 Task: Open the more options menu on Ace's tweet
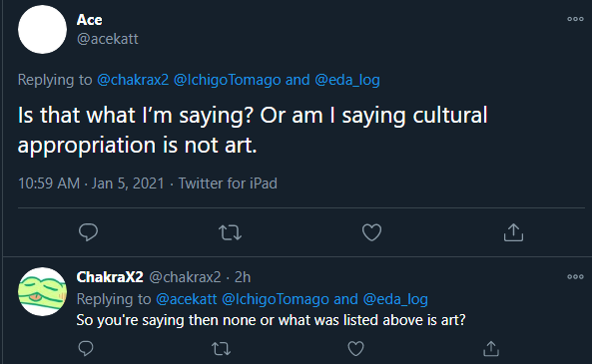pyautogui.click(x=575, y=19)
